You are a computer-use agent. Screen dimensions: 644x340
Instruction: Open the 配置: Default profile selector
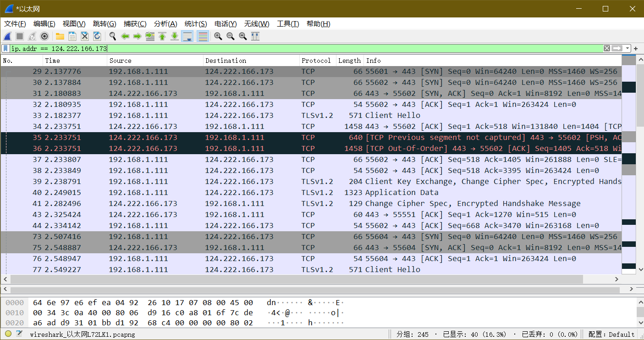(x=611, y=334)
